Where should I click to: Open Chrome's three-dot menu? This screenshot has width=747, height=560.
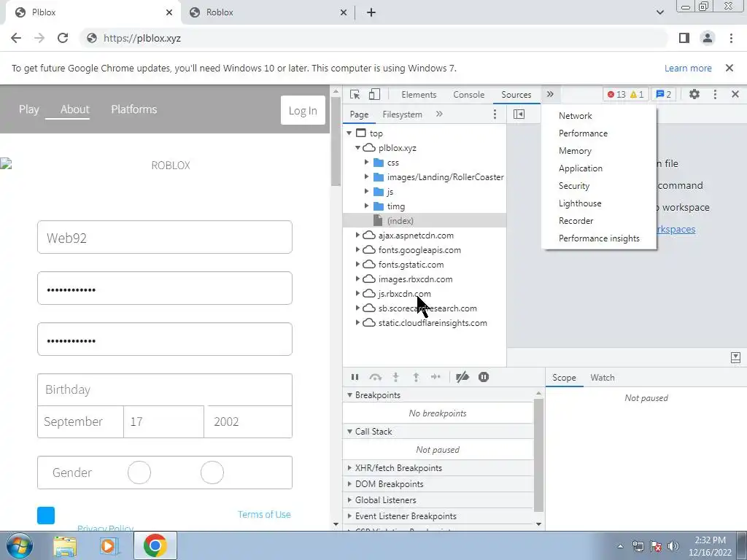point(731,38)
